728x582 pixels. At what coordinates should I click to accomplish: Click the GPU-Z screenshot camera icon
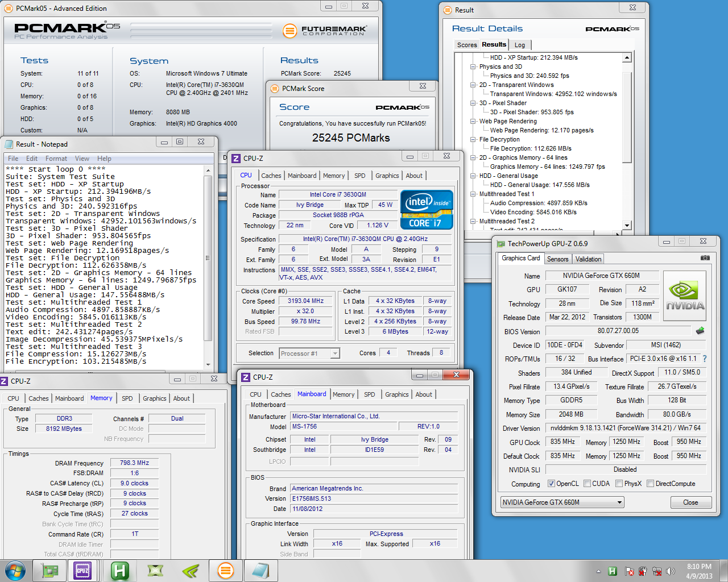[x=705, y=257]
